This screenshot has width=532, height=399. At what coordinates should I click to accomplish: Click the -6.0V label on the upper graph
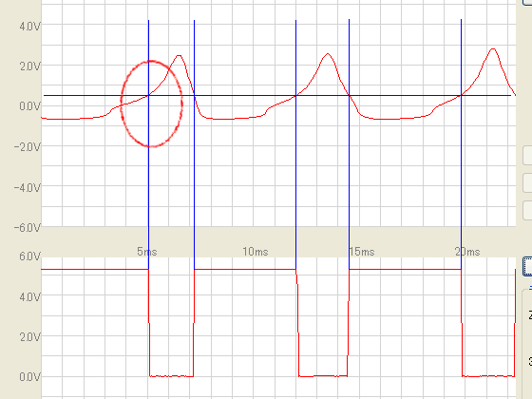[x=28, y=227]
